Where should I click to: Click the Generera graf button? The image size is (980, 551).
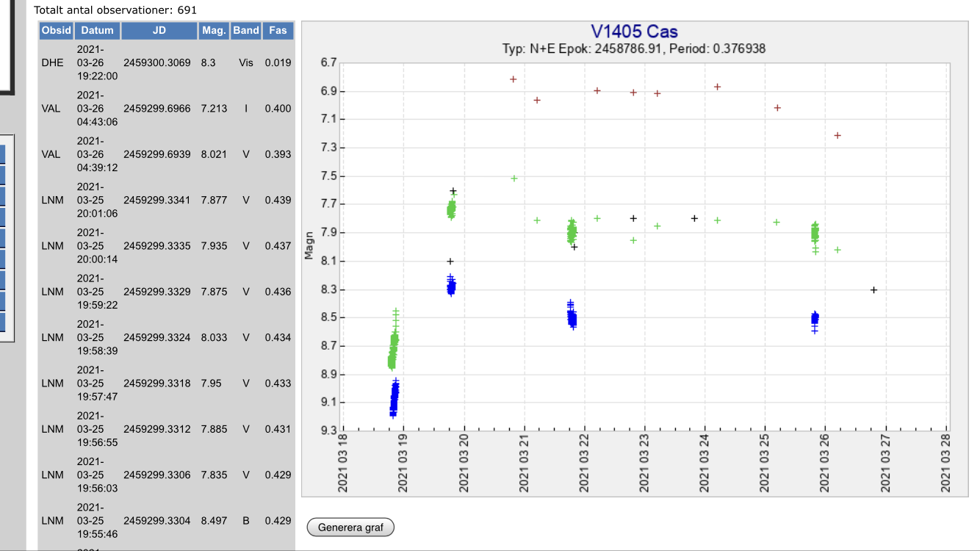[x=350, y=527]
